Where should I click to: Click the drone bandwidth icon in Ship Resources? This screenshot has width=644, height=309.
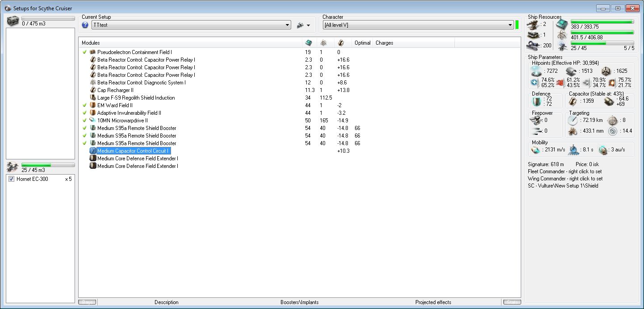tap(563, 46)
